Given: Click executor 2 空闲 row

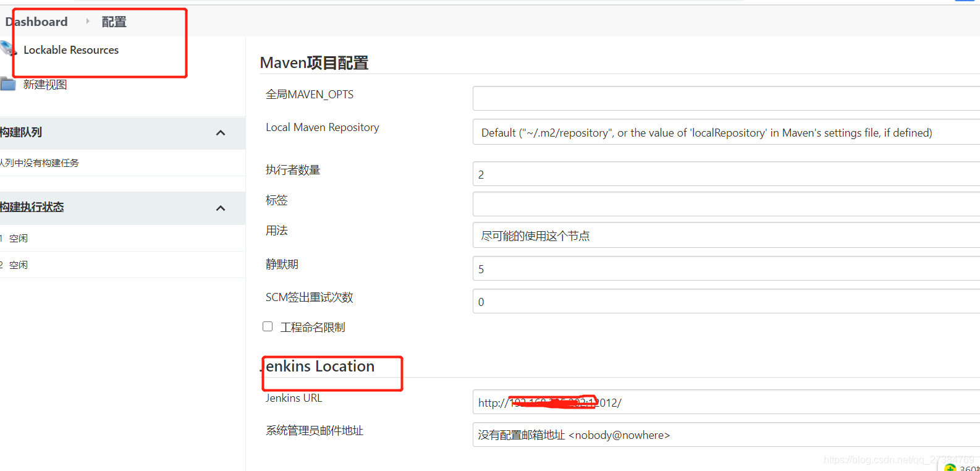Looking at the screenshot, I should (122, 265).
